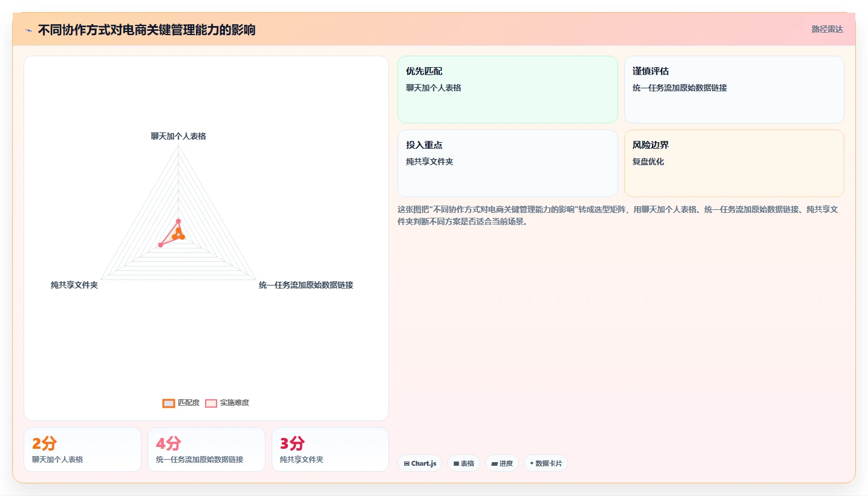
Task: Click the 数据卡片 text in its chip
Action: 549,463
